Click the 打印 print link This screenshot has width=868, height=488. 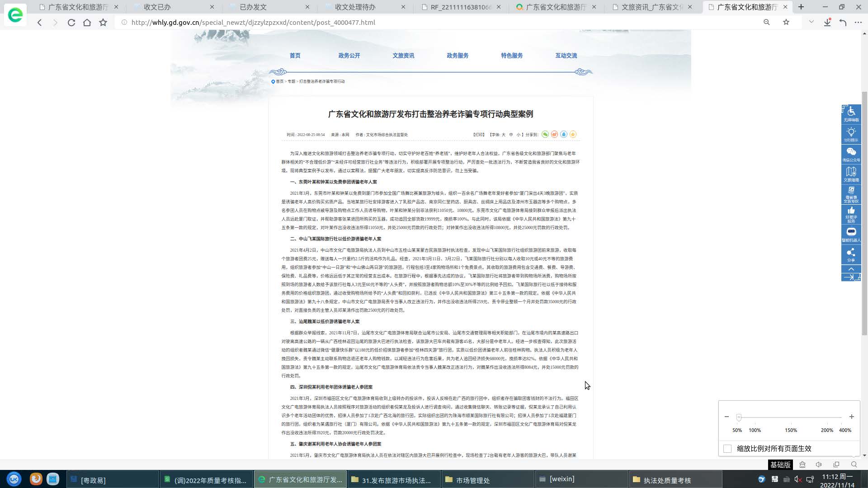tap(478, 134)
